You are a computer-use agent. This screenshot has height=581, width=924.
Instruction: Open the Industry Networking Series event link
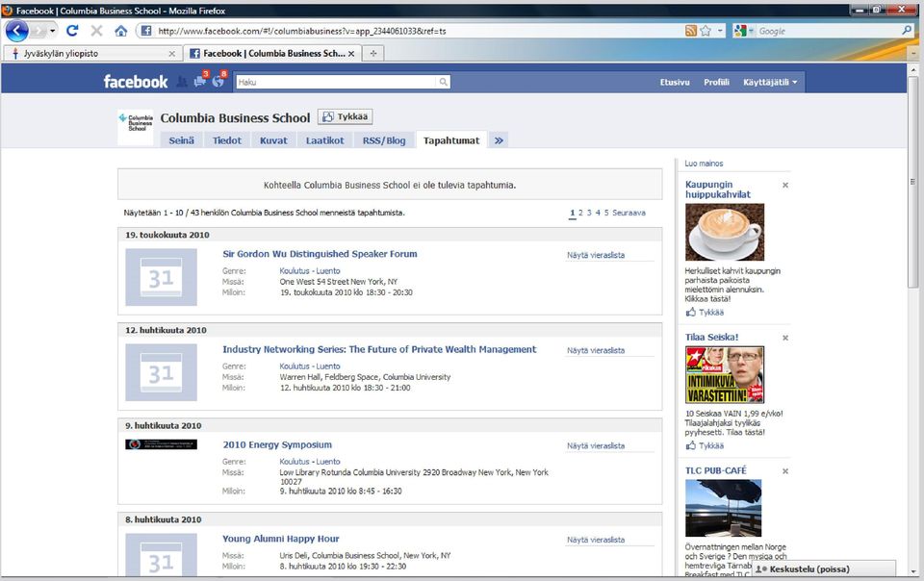[x=379, y=349]
